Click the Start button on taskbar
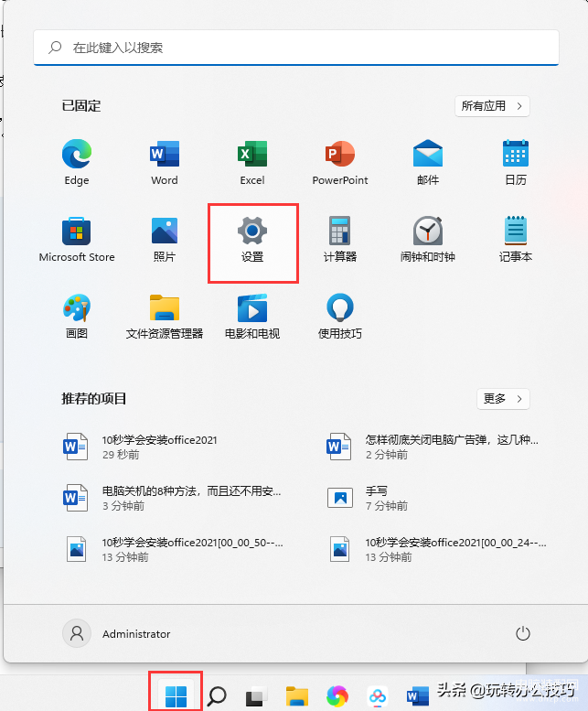588x711 pixels. 176,695
